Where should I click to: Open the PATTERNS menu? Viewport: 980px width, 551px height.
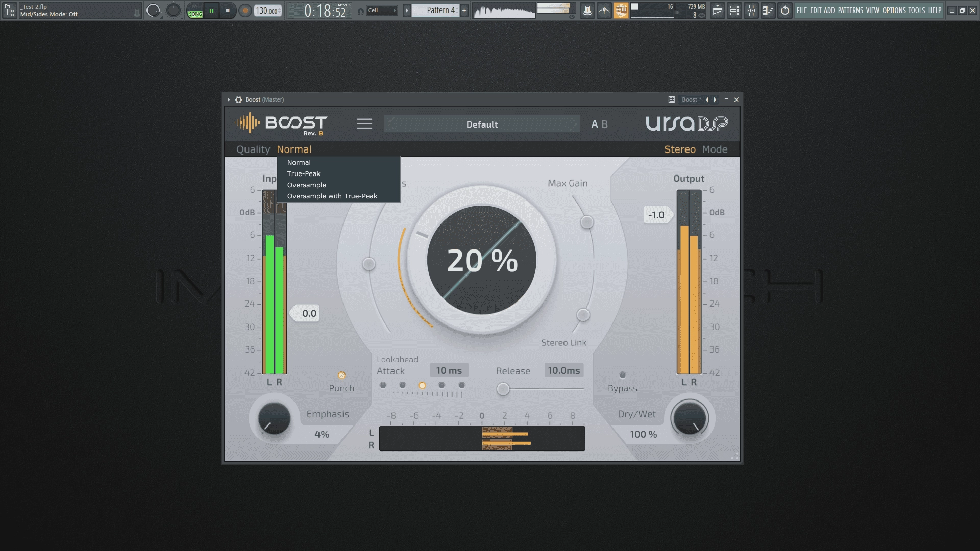(850, 10)
